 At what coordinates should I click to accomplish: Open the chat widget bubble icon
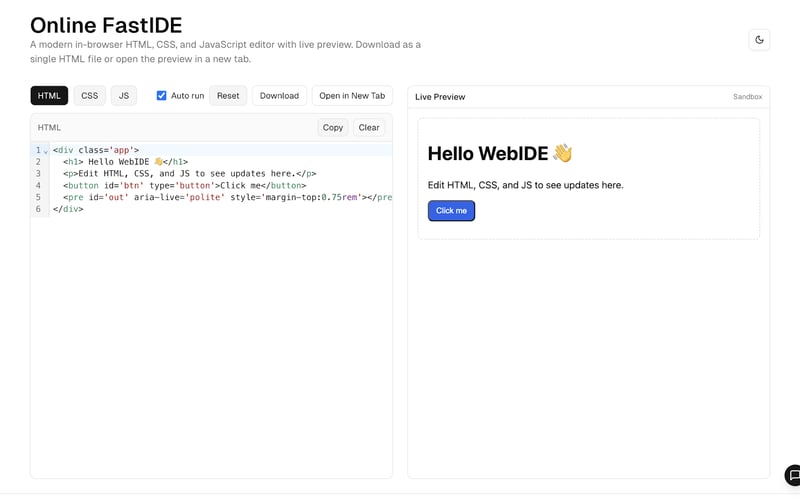tap(793, 475)
